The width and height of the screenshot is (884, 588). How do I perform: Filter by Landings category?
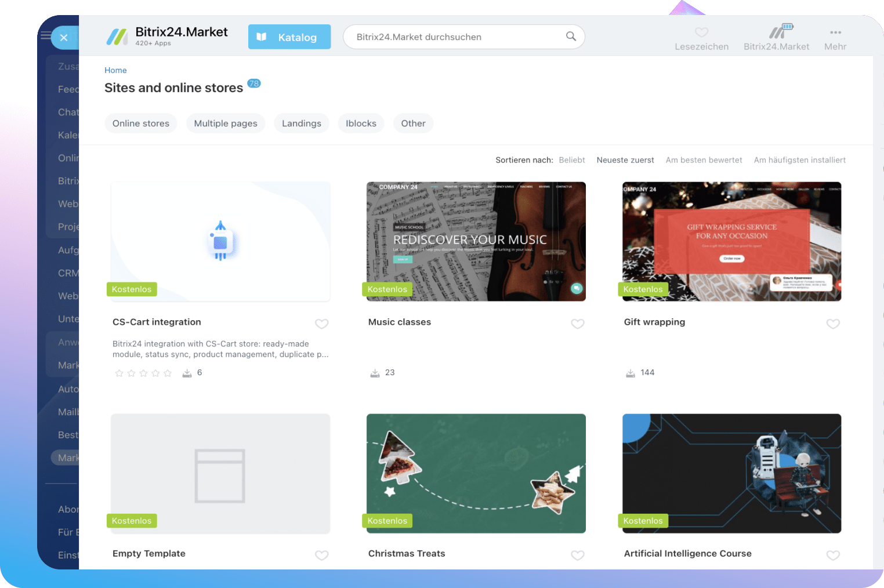302,124
